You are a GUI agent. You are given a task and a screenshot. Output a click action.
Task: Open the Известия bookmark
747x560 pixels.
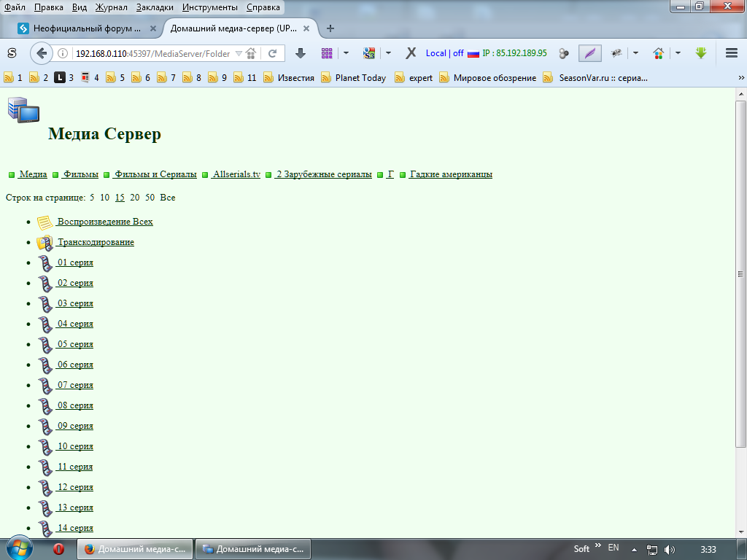[295, 77]
